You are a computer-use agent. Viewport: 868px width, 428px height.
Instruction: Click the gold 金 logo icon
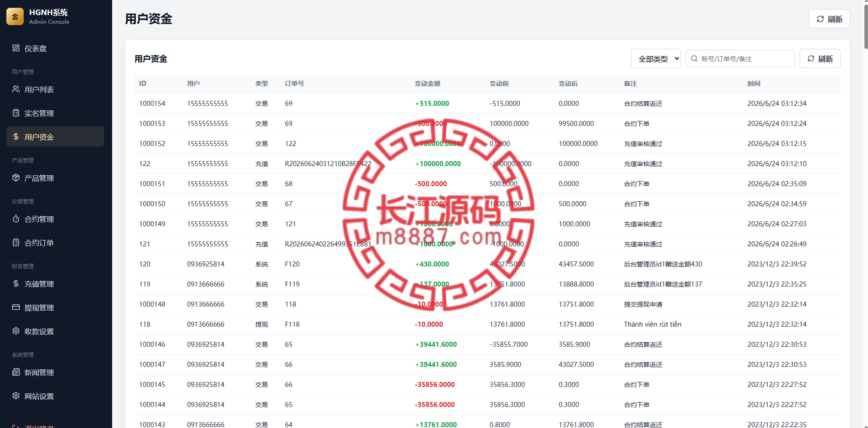pos(15,16)
